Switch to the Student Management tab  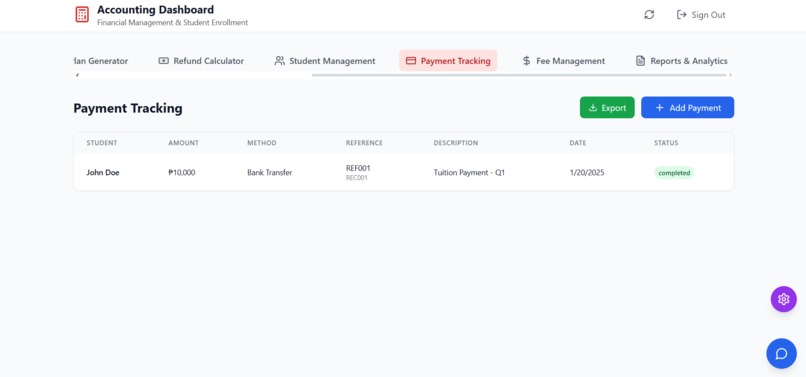tap(325, 61)
